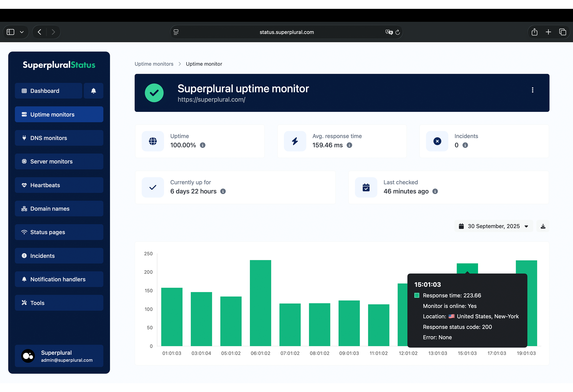Click the 05:01:02 chart bar
The height and width of the screenshot is (392, 573).
231,321
